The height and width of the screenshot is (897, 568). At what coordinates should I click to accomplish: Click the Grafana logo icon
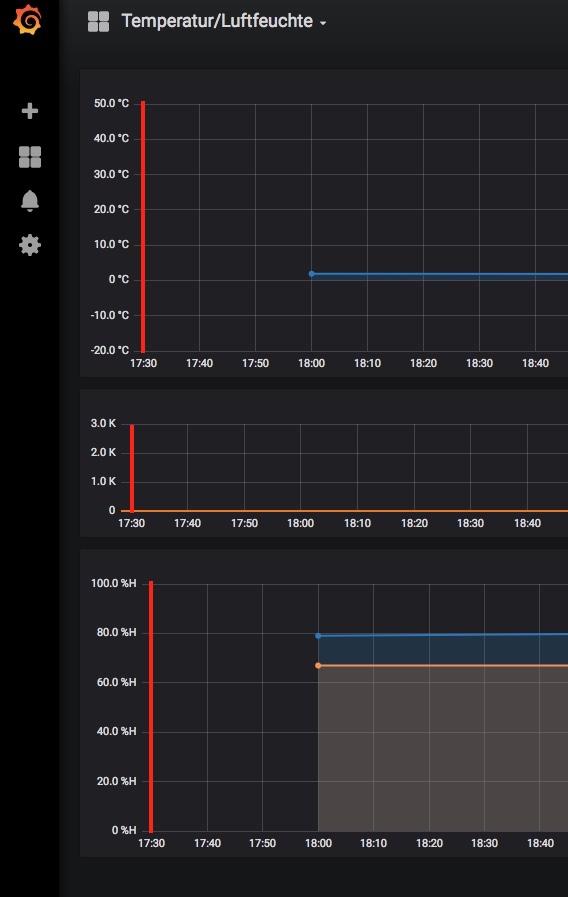pyautogui.click(x=27, y=20)
